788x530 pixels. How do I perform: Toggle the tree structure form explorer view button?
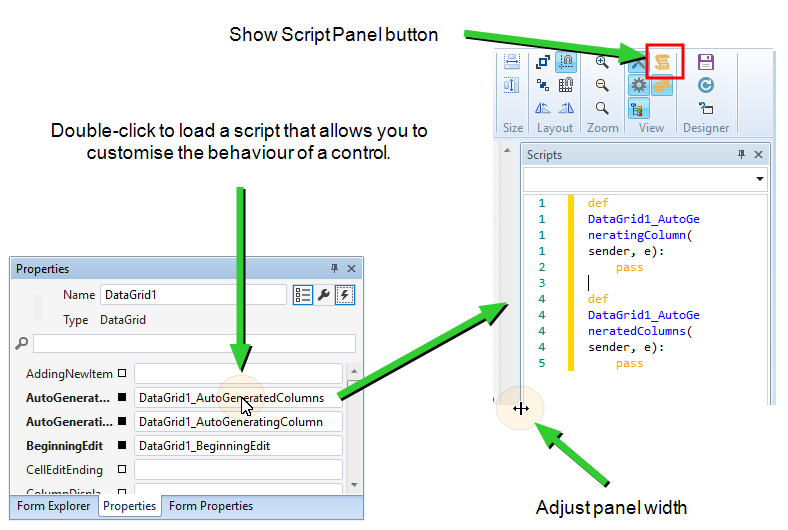coord(638,109)
